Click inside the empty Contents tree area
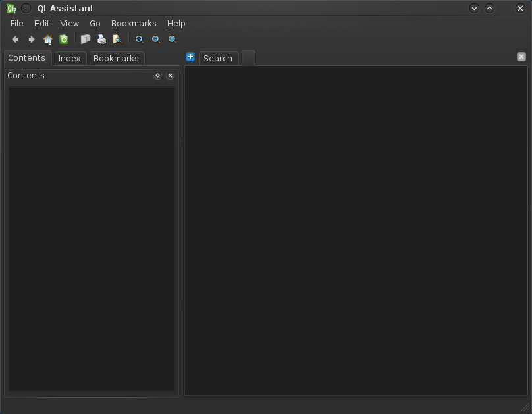This screenshot has height=414, width=532. (x=92, y=239)
